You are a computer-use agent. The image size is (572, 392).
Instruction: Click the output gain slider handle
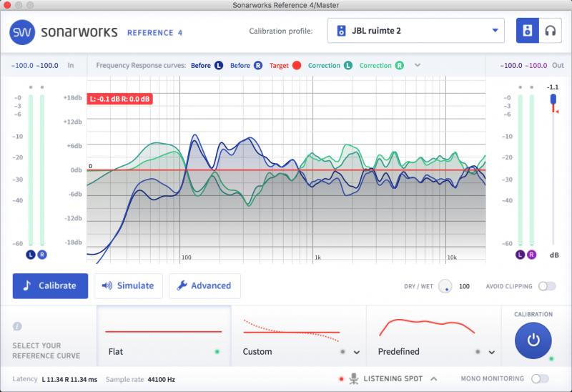[x=553, y=99]
